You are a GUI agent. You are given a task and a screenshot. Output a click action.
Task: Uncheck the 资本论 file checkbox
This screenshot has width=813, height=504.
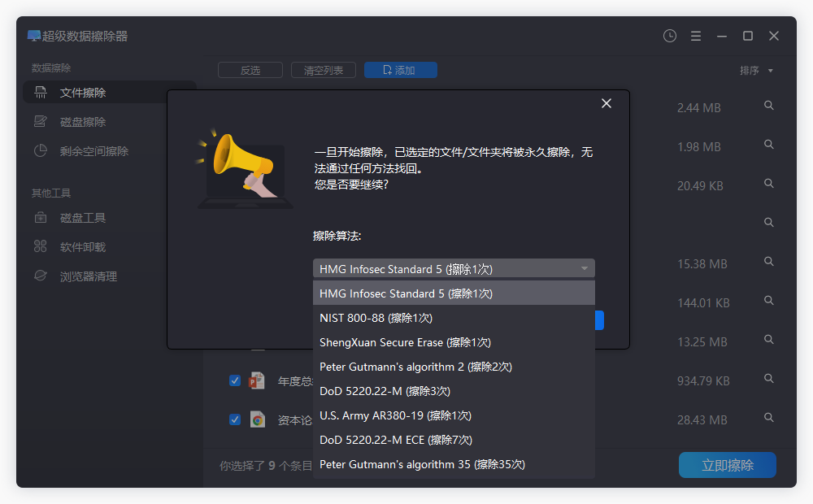pyautogui.click(x=235, y=419)
